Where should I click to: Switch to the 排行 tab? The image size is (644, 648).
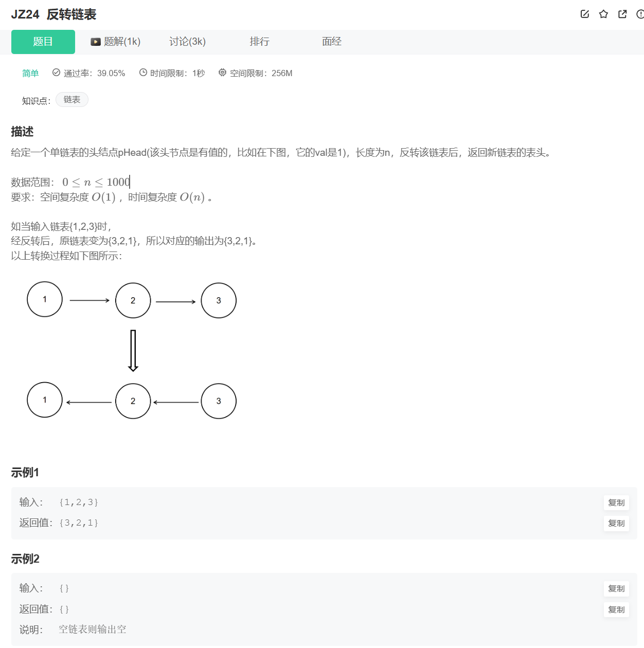click(260, 42)
